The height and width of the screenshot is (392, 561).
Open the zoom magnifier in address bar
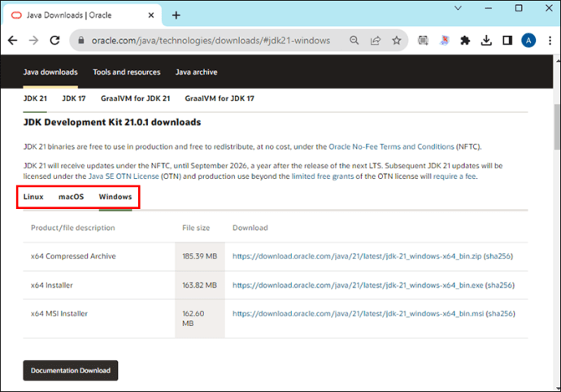pyautogui.click(x=354, y=41)
